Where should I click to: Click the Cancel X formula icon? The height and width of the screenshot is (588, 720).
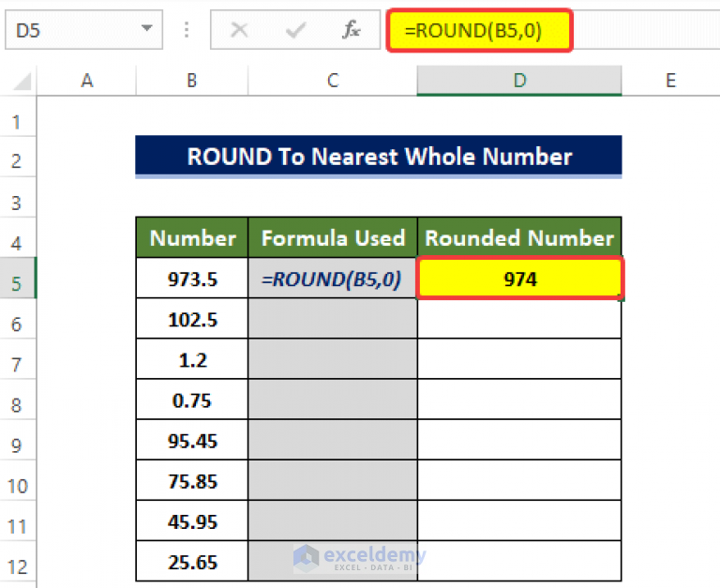coord(239,30)
